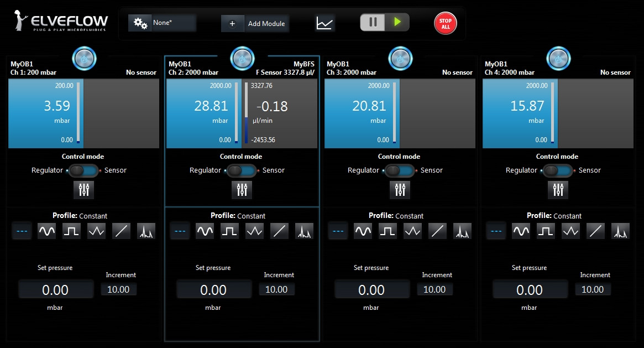Choose square wave profile for Channel 2

[229, 231]
